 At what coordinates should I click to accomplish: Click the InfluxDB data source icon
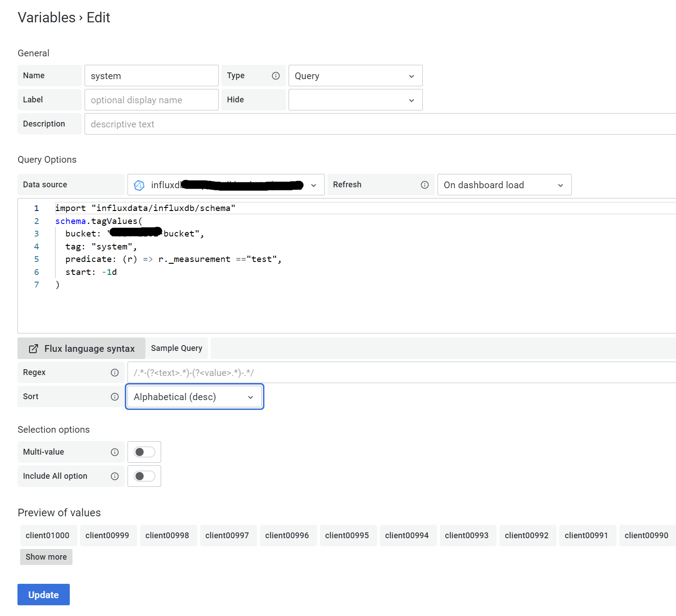pyautogui.click(x=140, y=185)
